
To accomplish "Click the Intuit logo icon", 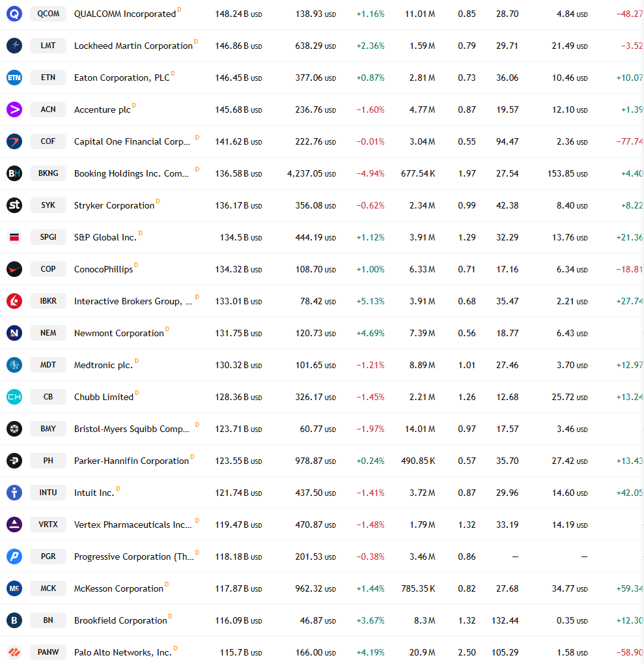I will click(x=14, y=493).
